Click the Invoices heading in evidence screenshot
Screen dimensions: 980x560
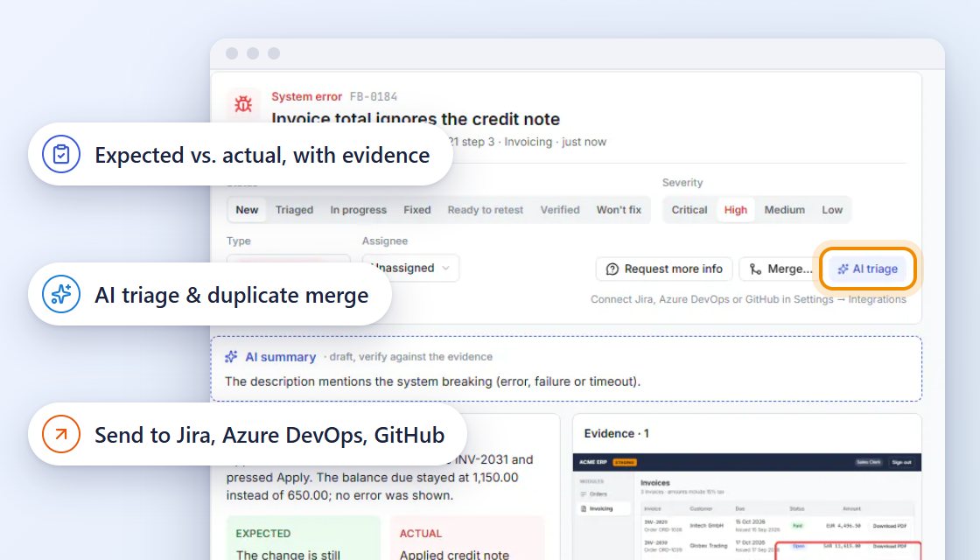coord(655,482)
